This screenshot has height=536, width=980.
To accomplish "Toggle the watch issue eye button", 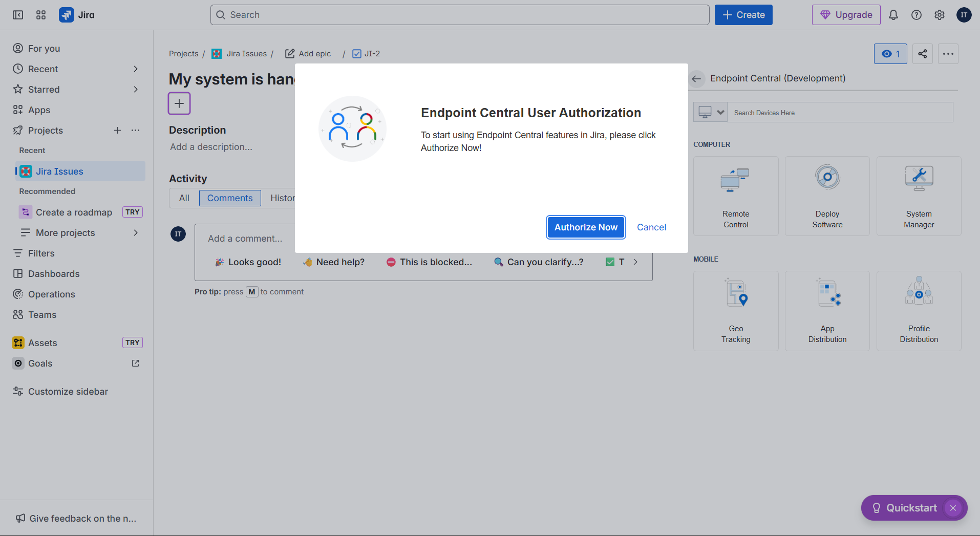I will 890,54.
